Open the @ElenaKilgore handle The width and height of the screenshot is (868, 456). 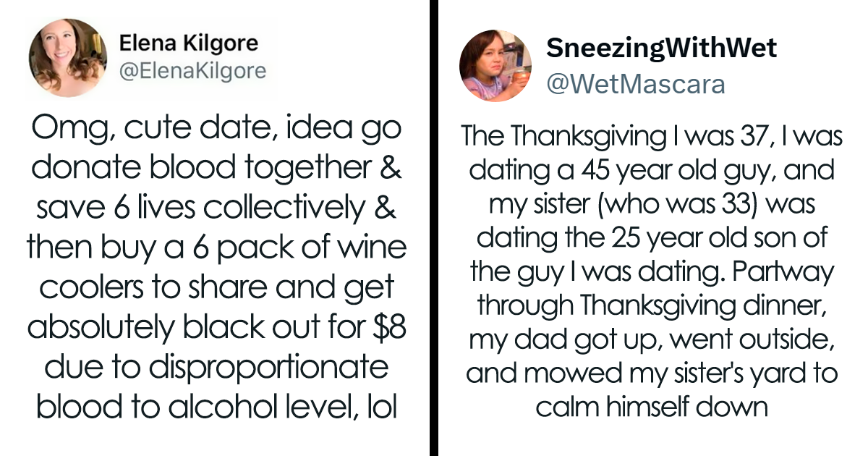(x=192, y=71)
